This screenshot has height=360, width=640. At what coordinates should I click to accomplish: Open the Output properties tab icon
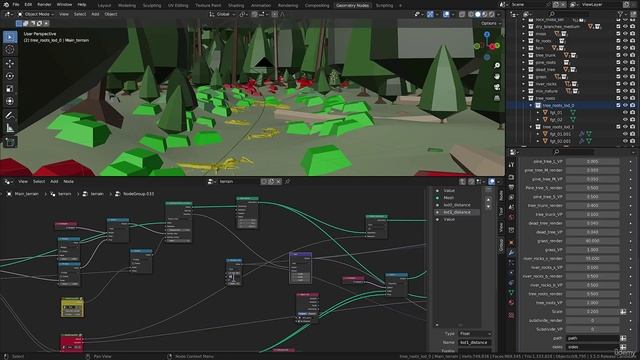click(x=511, y=187)
